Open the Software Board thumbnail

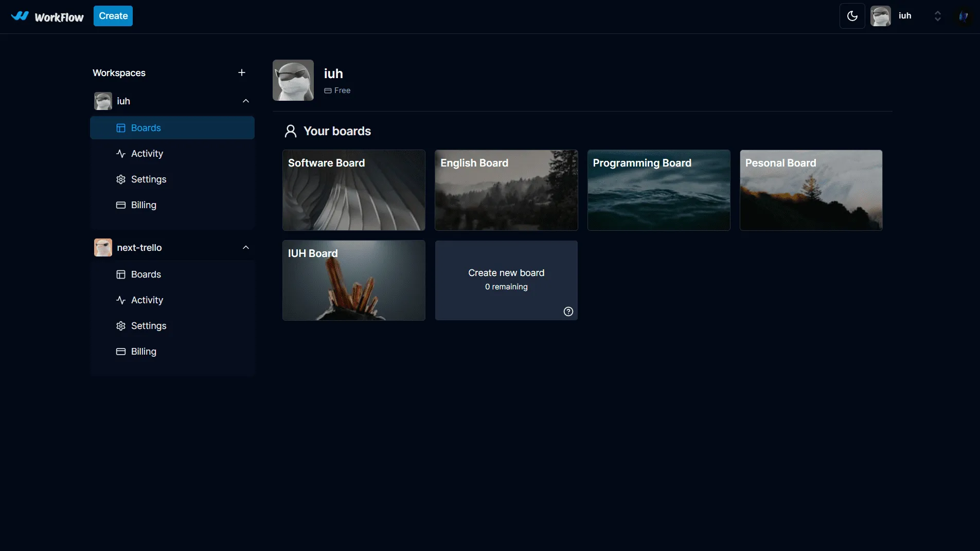(354, 190)
